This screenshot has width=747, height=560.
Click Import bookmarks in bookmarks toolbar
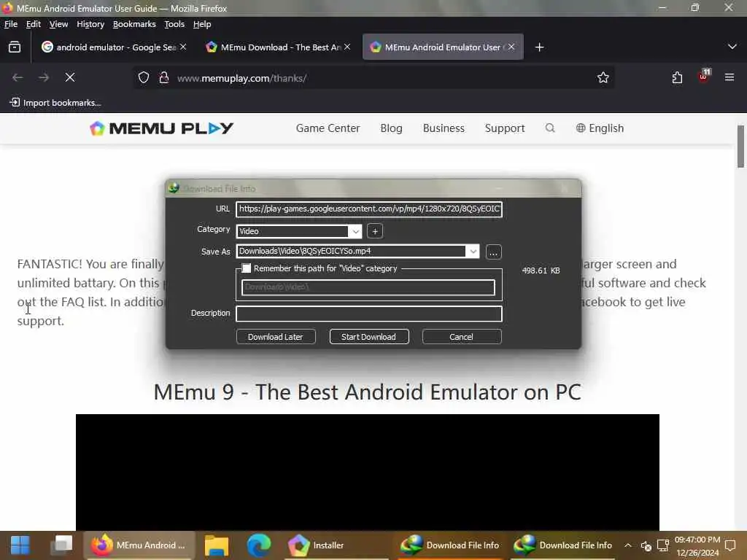tap(55, 102)
